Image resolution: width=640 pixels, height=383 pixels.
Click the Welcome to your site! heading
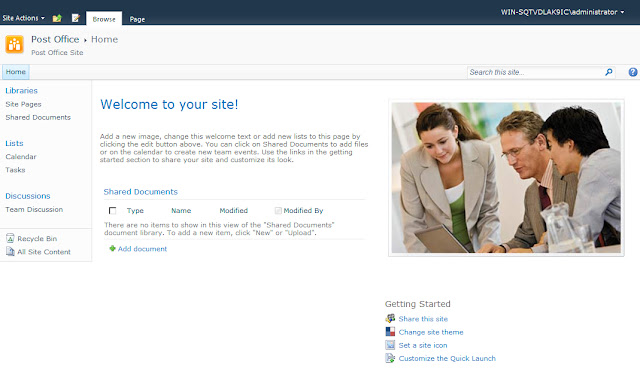point(169,105)
